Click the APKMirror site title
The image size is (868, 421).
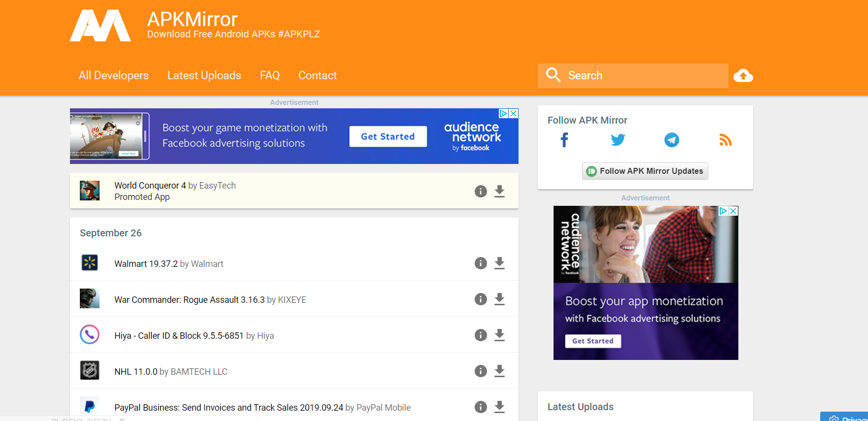point(192,19)
